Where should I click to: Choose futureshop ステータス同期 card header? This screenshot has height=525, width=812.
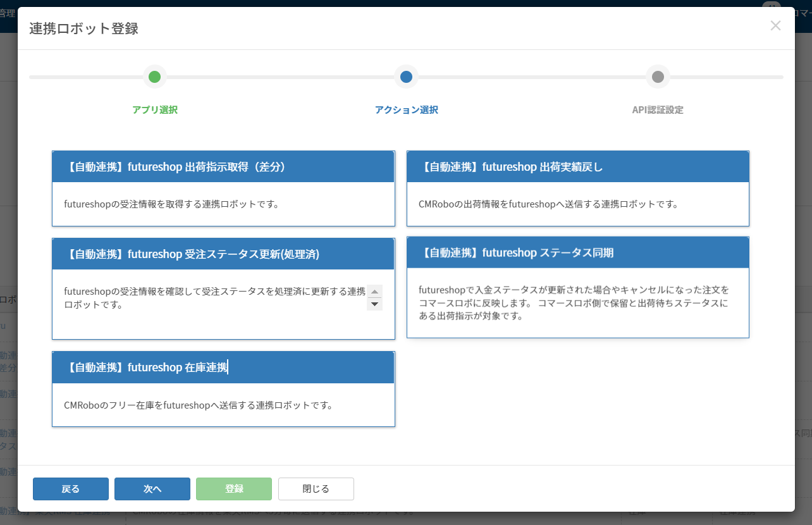578,252
